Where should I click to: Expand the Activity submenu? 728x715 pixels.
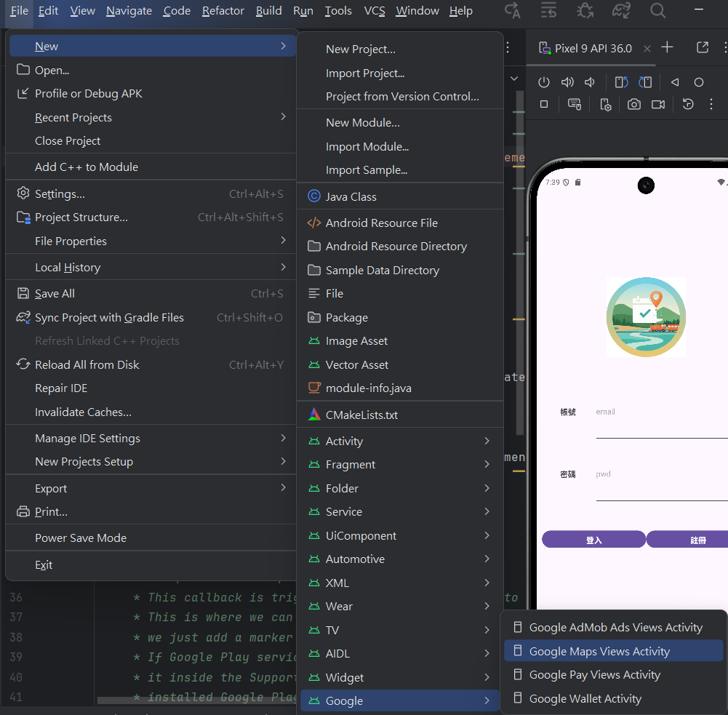point(400,441)
